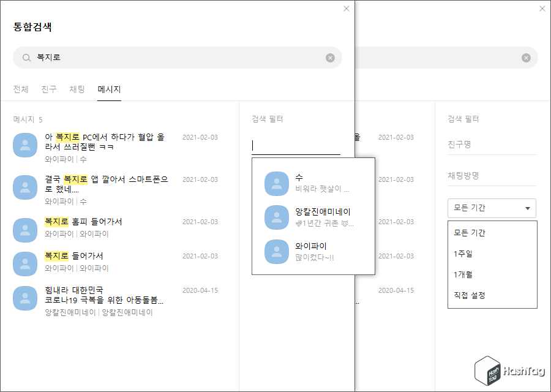Open the 복지로 들어가서 message result
The height and width of the screenshot is (392, 551).
[x=92, y=257]
